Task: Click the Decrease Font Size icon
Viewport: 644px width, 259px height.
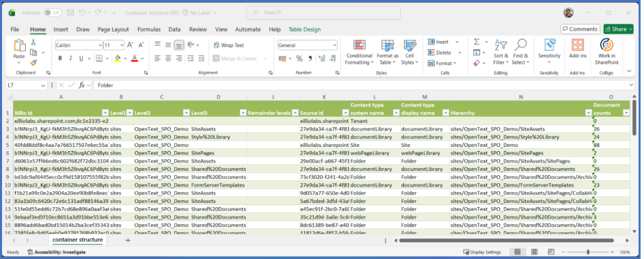Action: tap(141, 45)
